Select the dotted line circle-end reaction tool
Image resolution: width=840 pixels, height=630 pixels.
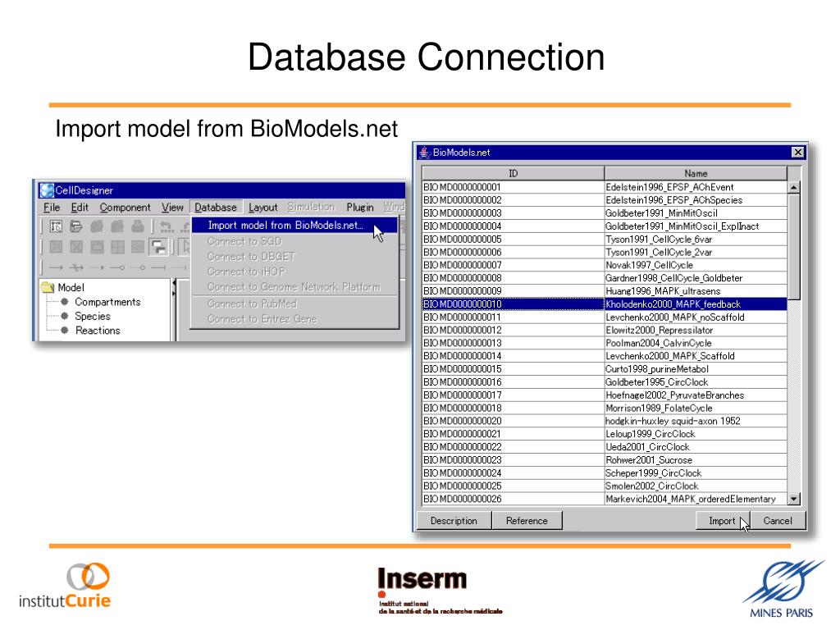[x=138, y=267]
